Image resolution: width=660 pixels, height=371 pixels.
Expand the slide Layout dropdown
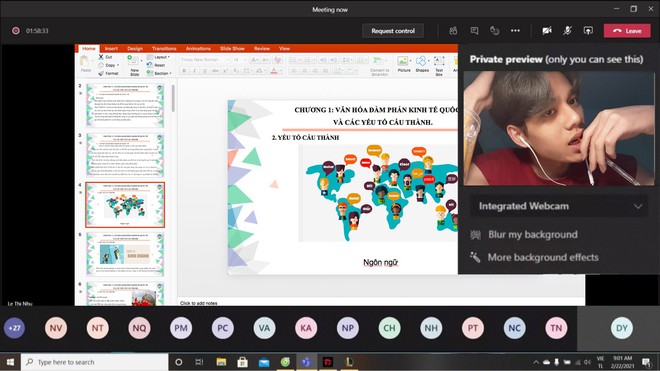click(x=158, y=57)
